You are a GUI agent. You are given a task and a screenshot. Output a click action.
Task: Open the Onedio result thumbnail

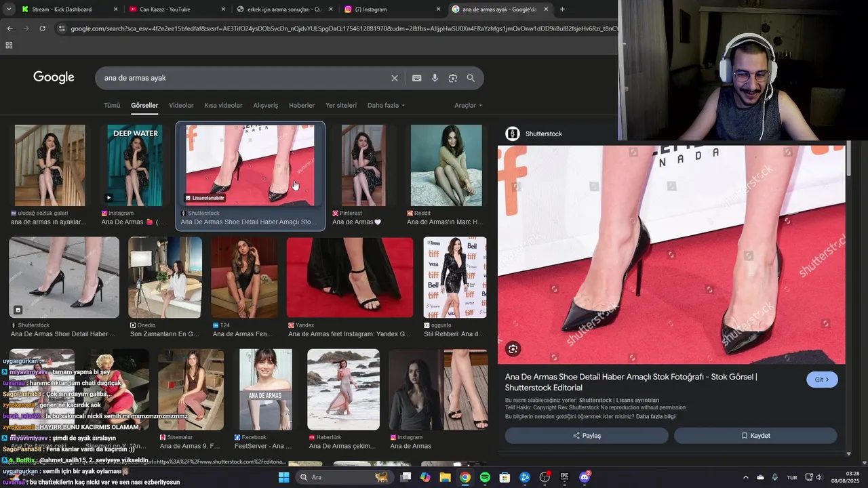coord(165,277)
